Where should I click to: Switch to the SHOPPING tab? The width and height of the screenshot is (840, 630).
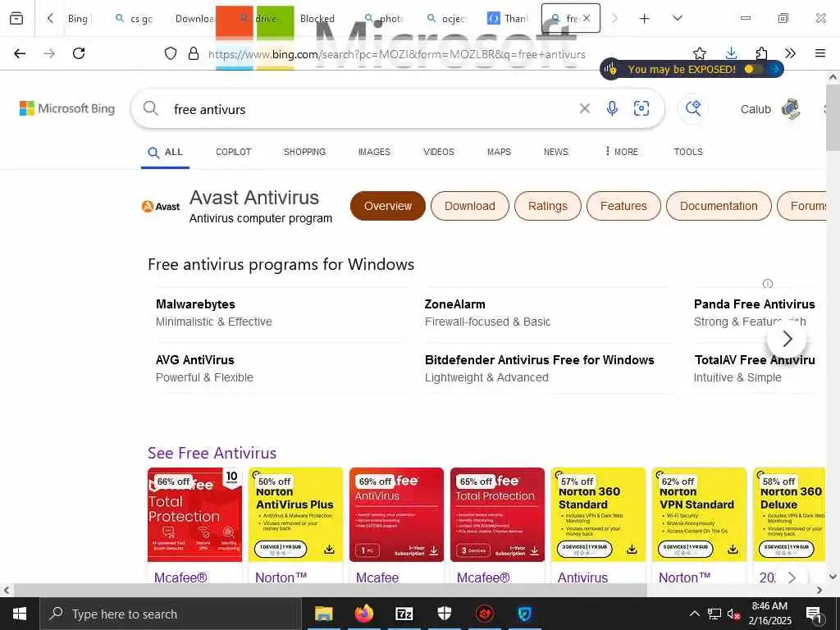tap(304, 152)
